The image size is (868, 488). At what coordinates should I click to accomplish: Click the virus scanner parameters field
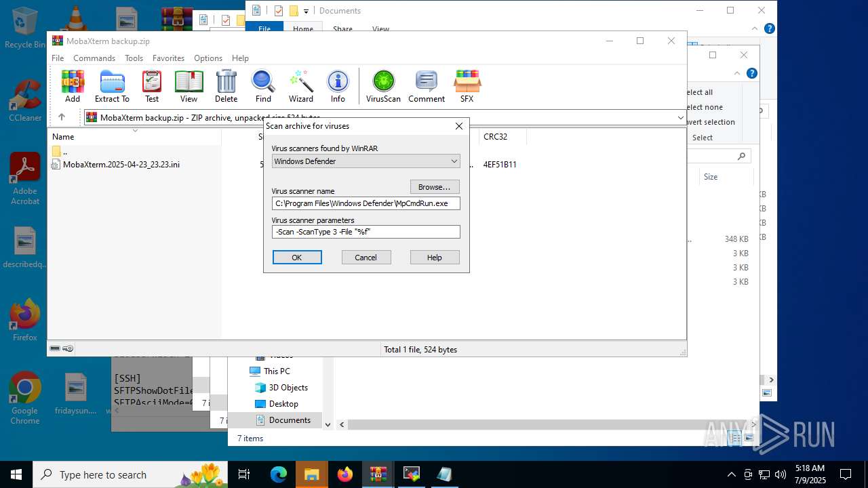(x=366, y=232)
